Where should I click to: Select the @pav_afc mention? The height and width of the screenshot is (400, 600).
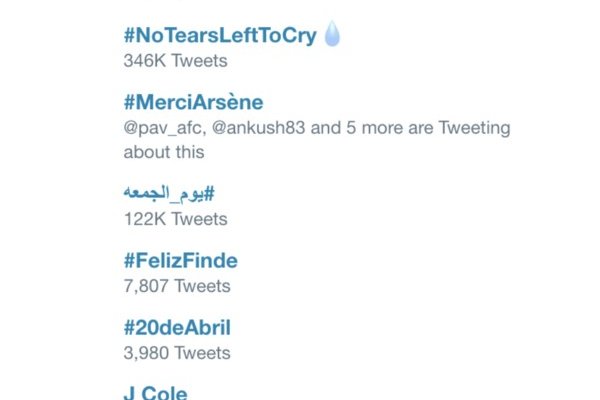click(161, 128)
